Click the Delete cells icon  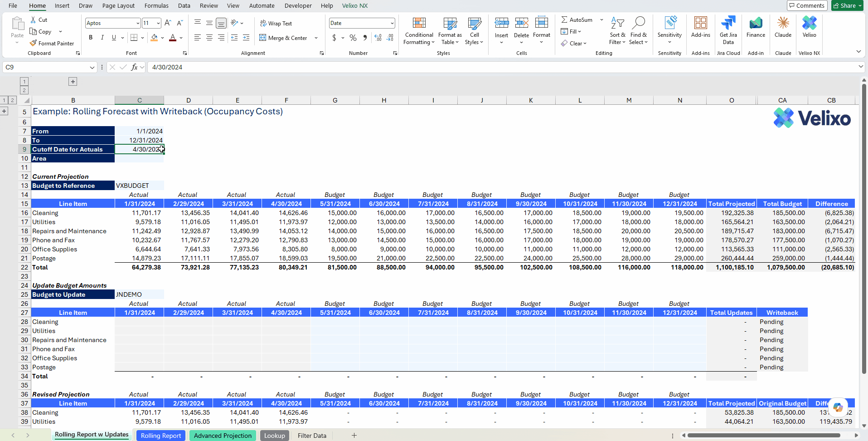521,24
